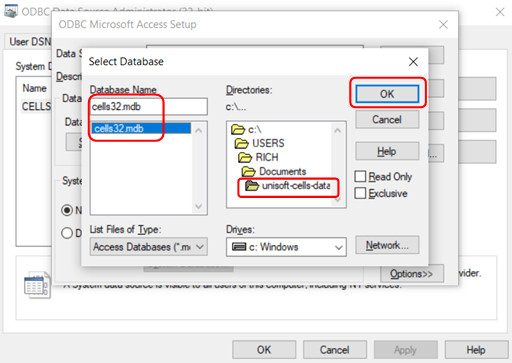Click the ODBC Administrator title bar icon

tap(10, 11)
